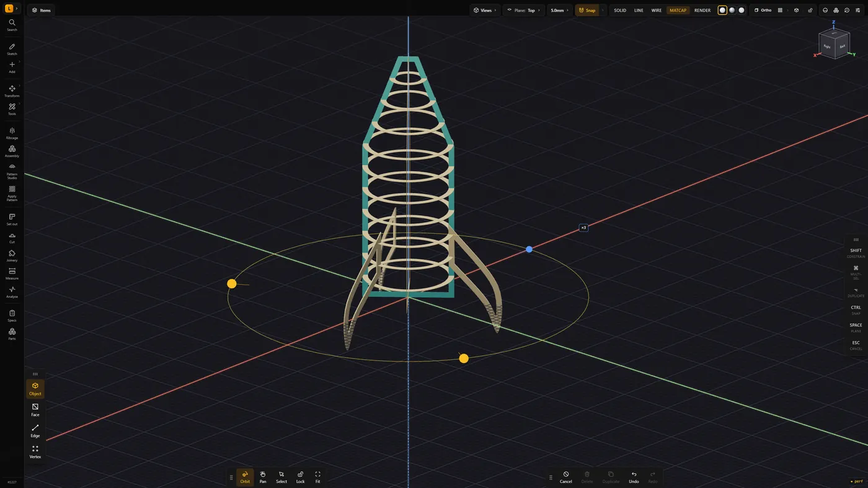Open the Analyse tool
This screenshot has height=488, width=868.
pyautogui.click(x=12, y=291)
